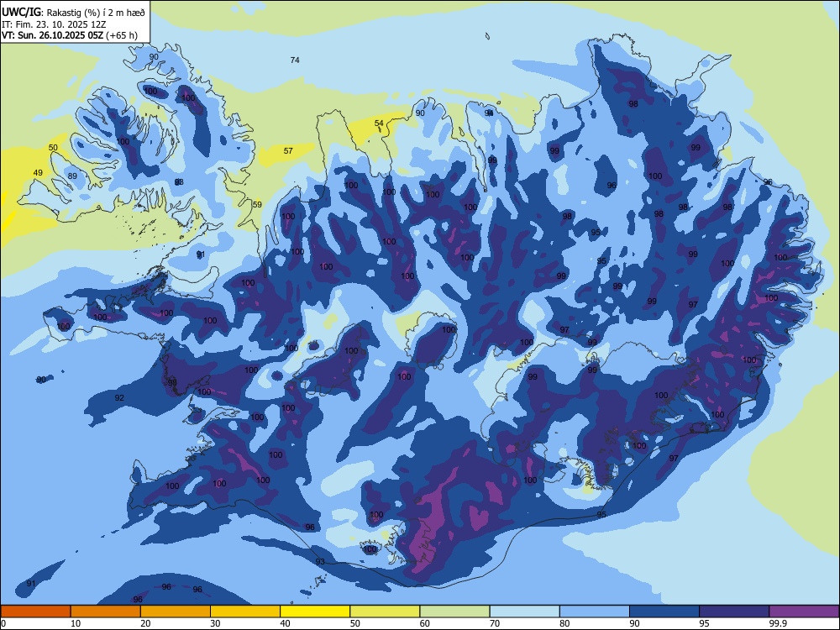The height and width of the screenshot is (630, 840).
Task: Click the legend tick label '0'
Action: (x=3, y=623)
